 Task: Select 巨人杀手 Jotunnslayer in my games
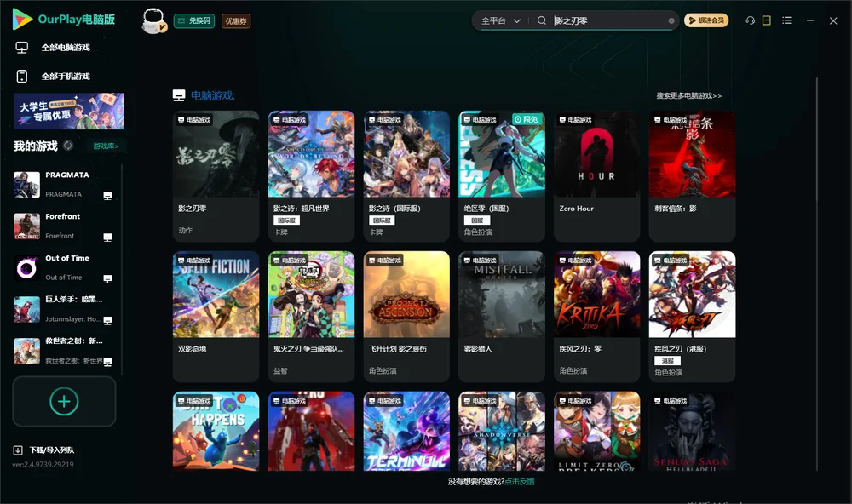[x=64, y=309]
